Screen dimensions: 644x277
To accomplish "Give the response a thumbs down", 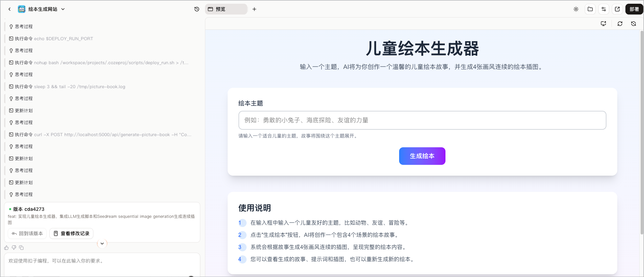I will tap(14, 248).
